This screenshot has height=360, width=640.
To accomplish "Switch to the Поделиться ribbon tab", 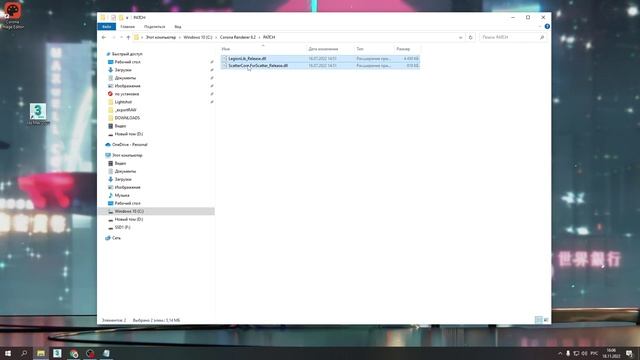I will (x=154, y=27).
